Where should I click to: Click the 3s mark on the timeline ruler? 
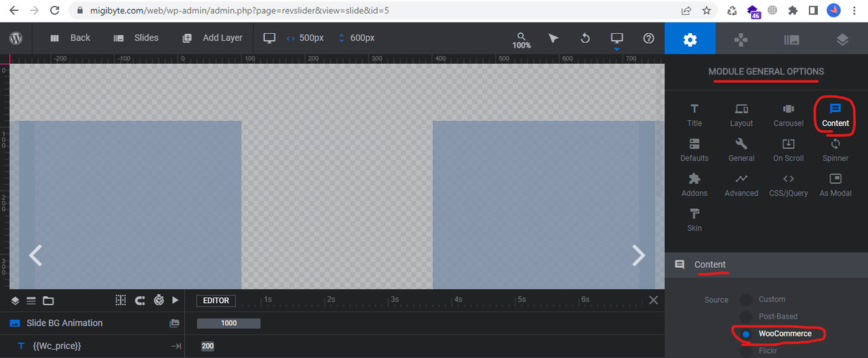(x=394, y=299)
